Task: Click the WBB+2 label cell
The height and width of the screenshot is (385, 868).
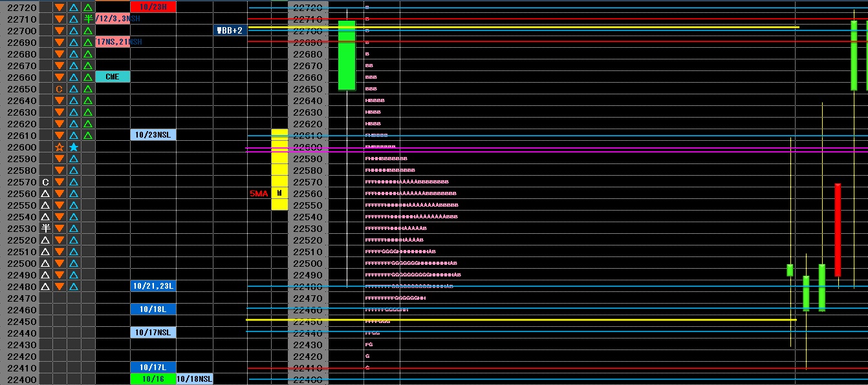Action: (230, 30)
